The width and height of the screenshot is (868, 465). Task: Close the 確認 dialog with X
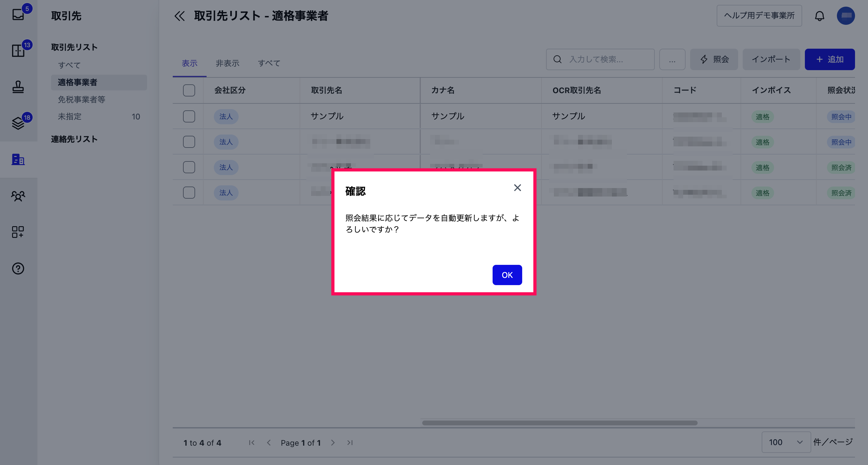coord(518,188)
